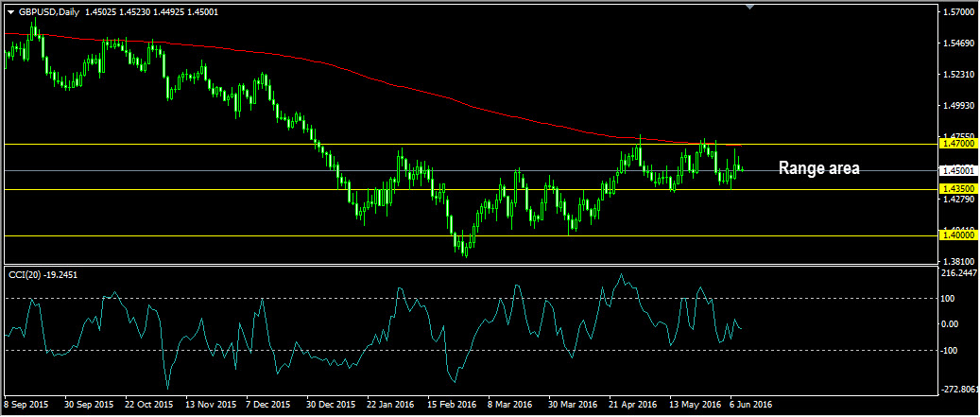Click the -272.8061 CCI scale value
980x417 pixels.
pos(959,390)
